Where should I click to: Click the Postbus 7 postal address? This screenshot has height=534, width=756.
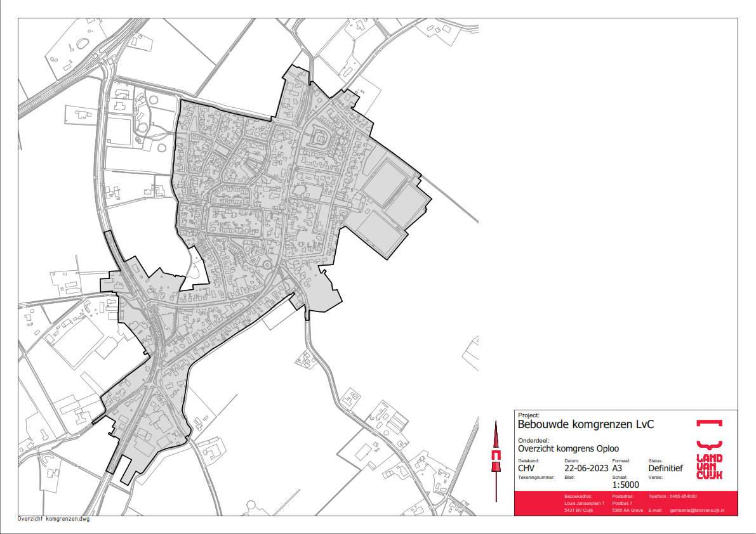click(x=622, y=503)
